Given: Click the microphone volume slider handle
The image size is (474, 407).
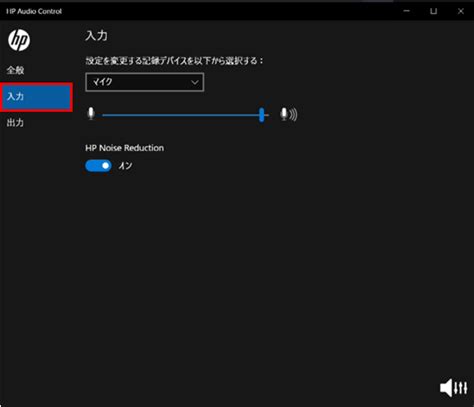Looking at the screenshot, I should (262, 115).
